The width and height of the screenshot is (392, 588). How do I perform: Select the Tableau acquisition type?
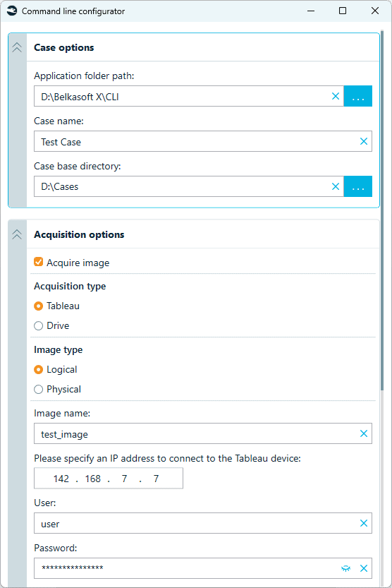pyautogui.click(x=38, y=306)
